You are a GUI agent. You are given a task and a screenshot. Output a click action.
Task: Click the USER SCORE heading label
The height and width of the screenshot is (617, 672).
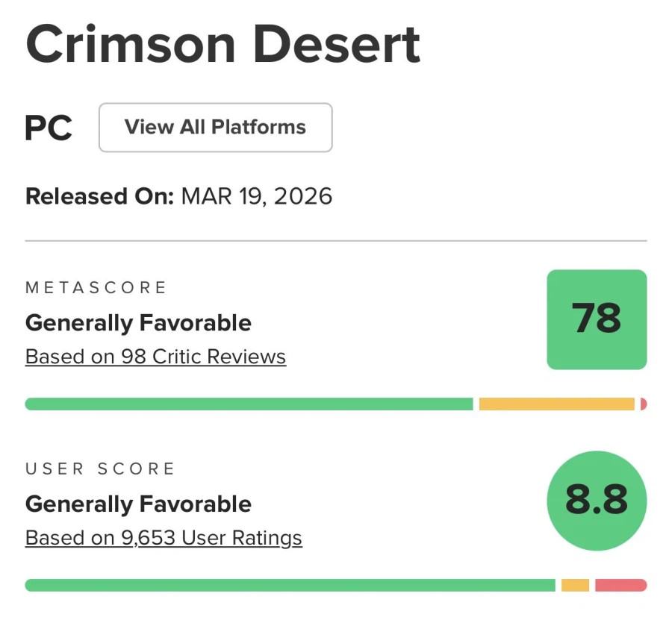pos(100,469)
